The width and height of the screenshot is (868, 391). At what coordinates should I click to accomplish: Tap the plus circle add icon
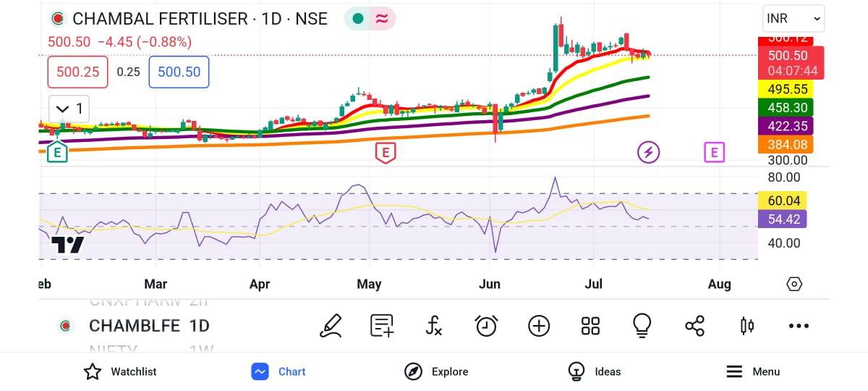(x=539, y=326)
